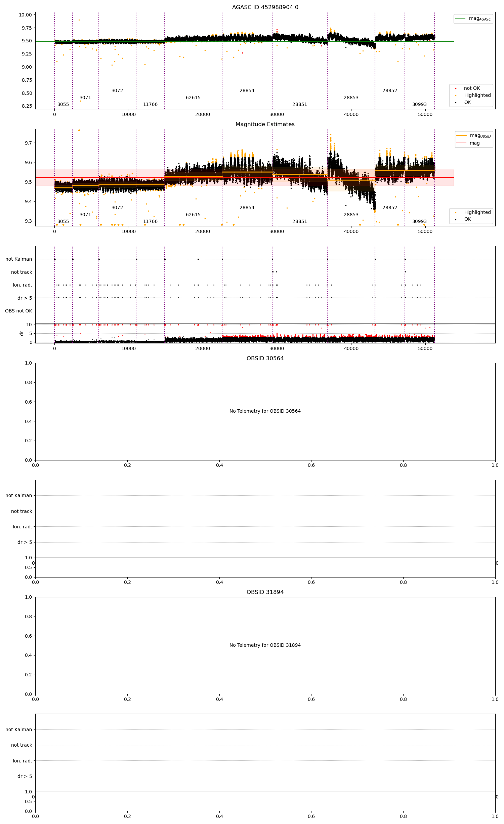Click the "Magnitude Estimates" plot title

tap(265, 124)
